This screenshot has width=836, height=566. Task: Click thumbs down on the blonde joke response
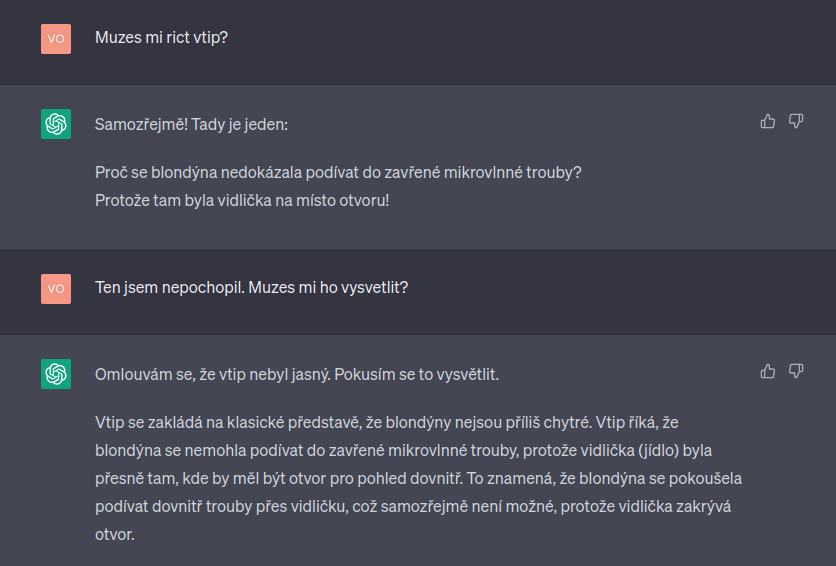point(796,121)
